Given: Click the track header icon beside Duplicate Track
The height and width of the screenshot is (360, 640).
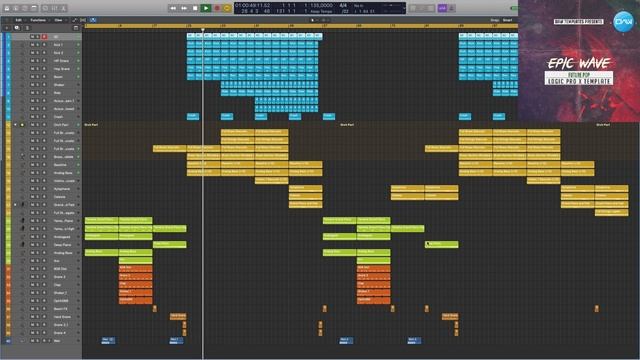Looking at the screenshot, I should 27,28.
